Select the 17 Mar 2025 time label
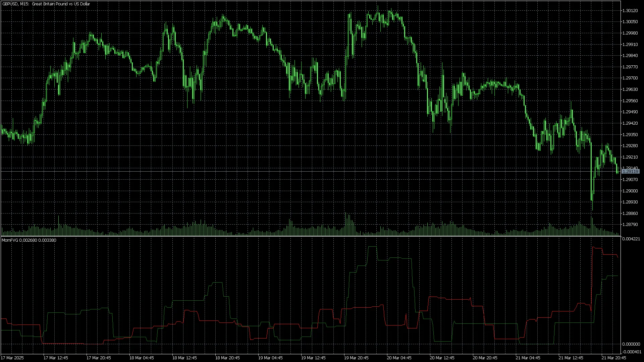Screen dimensions: 644x362 [x=13, y=358]
